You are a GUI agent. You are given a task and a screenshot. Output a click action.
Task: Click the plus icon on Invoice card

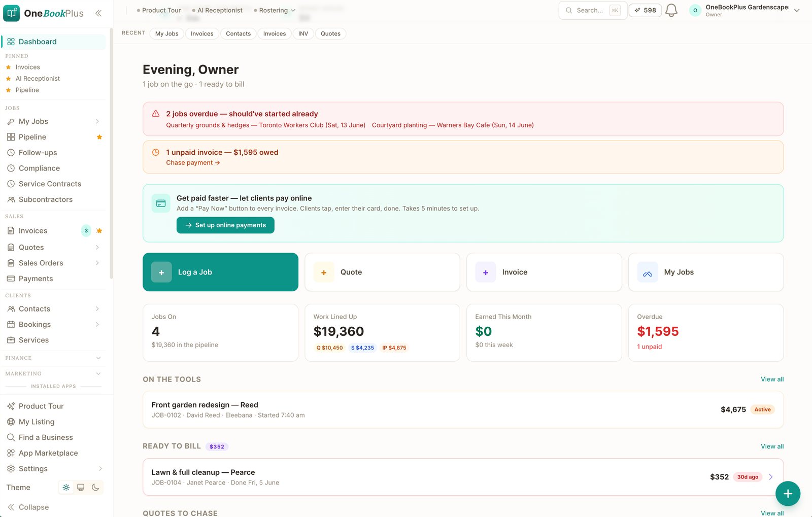[486, 272]
